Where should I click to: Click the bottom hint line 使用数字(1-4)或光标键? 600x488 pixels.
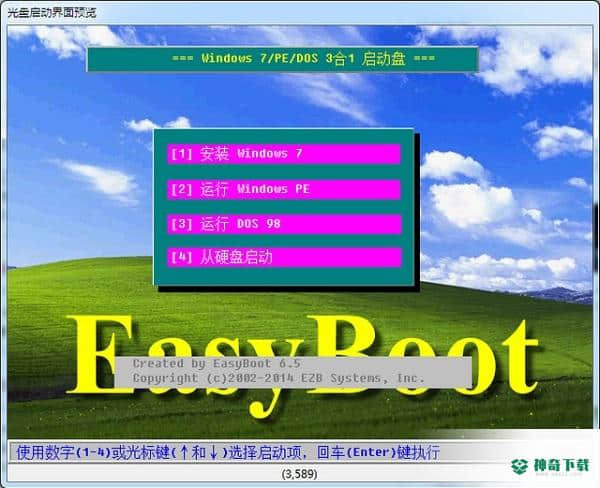pos(228,452)
